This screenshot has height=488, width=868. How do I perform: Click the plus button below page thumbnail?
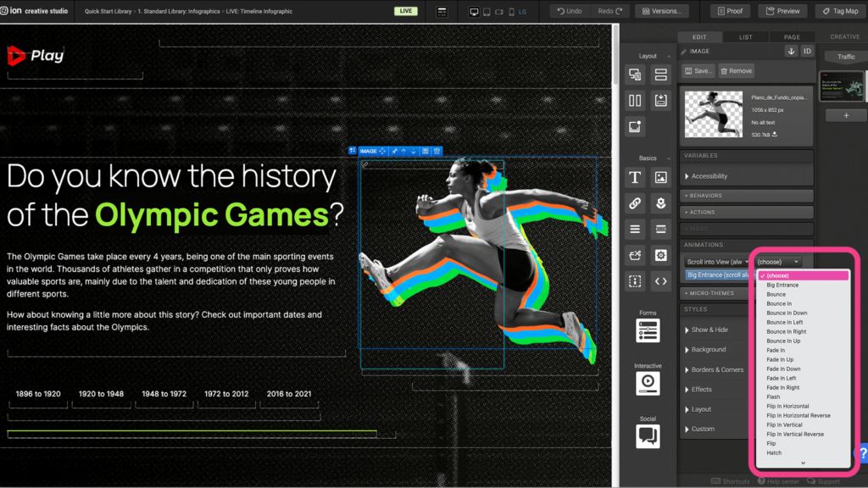[x=846, y=115]
